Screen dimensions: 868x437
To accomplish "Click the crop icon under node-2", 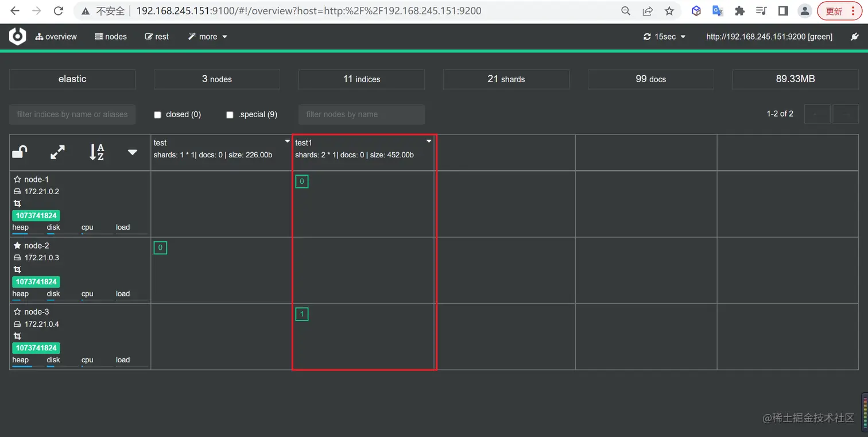I will coord(17,269).
